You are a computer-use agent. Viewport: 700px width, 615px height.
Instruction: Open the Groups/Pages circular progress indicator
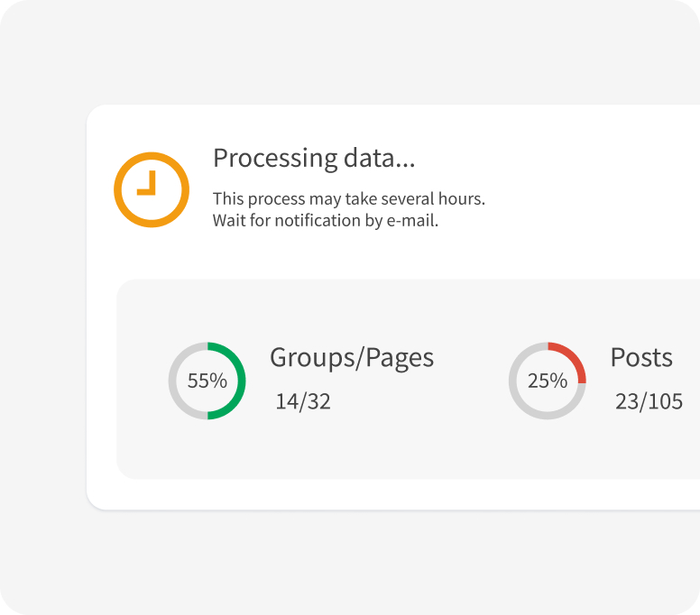click(x=207, y=381)
